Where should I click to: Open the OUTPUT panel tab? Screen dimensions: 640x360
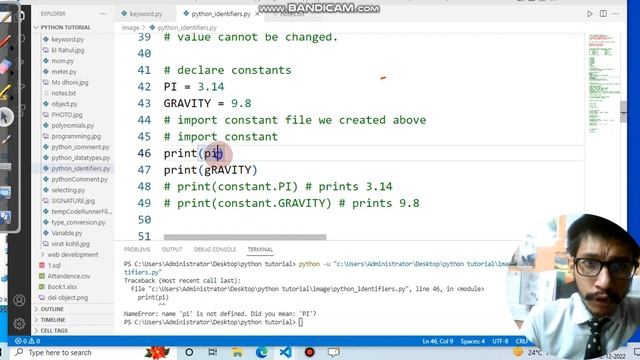click(x=172, y=249)
